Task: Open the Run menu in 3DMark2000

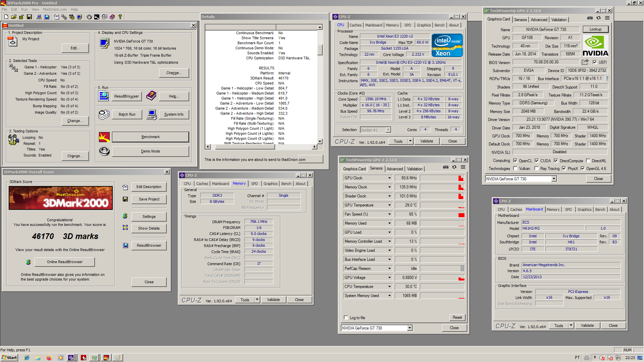Action: tap(24, 9)
